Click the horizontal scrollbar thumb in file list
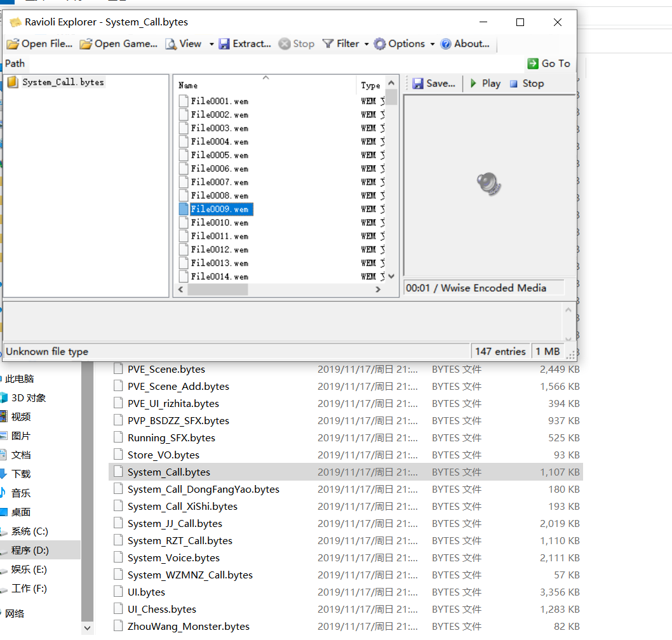The height and width of the screenshot is (640, 672). [x=218, y=290]
